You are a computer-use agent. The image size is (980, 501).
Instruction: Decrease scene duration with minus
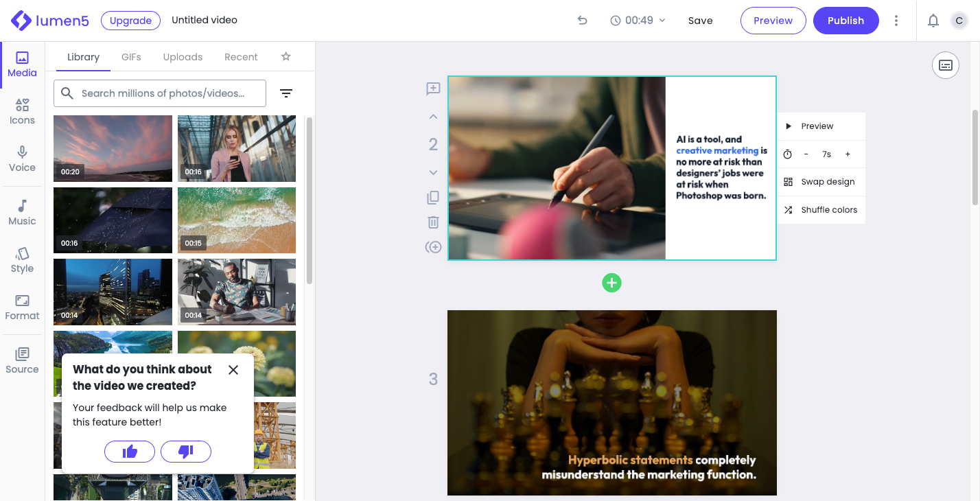(806, 154)
